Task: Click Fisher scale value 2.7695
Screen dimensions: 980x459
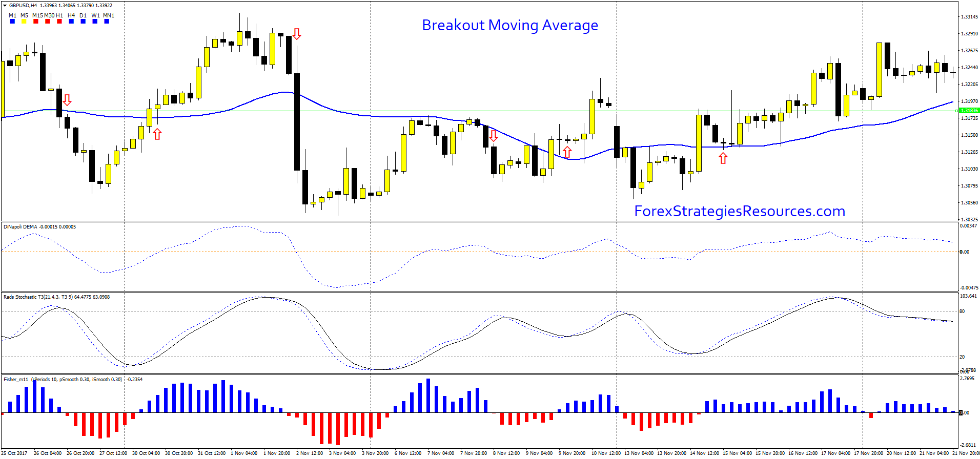Action: (x=967, y=379)
